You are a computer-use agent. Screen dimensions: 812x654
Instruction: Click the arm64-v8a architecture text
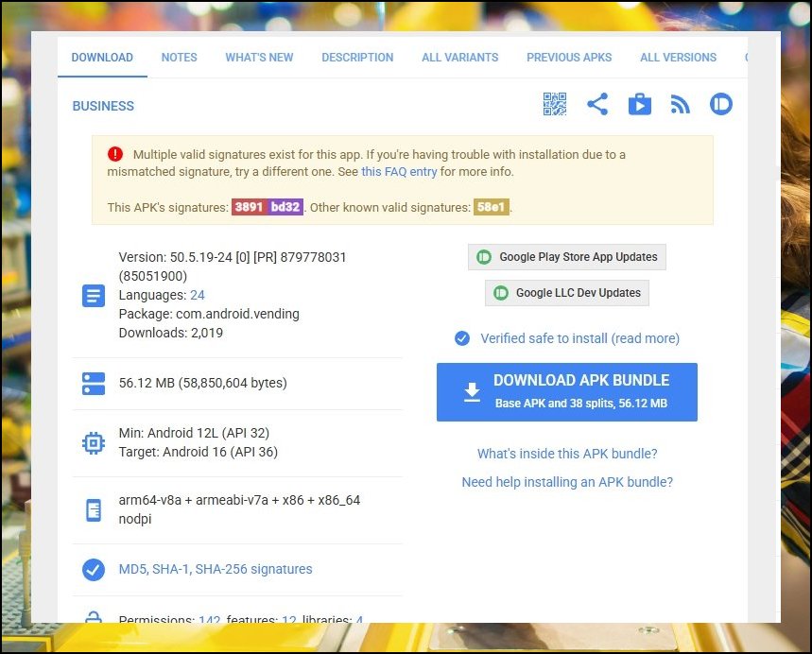tap(150, 500)
